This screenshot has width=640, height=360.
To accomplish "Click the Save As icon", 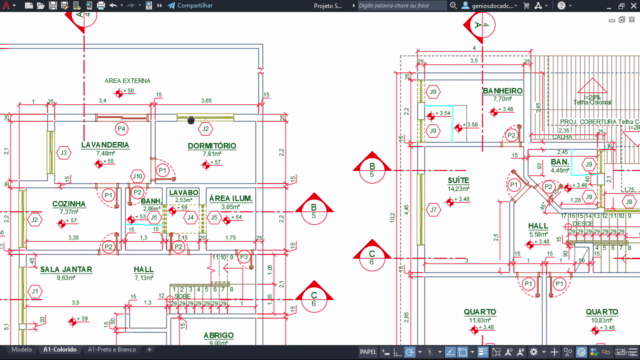I will click(x=64, y=5).
